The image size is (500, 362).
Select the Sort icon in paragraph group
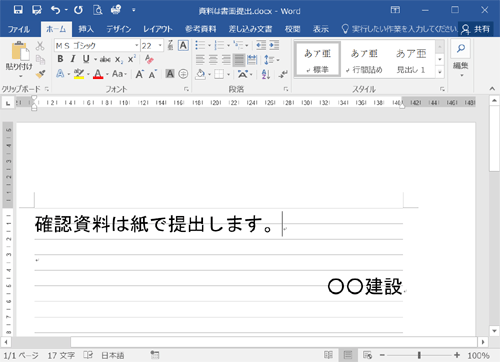click(x=266, y=74)
